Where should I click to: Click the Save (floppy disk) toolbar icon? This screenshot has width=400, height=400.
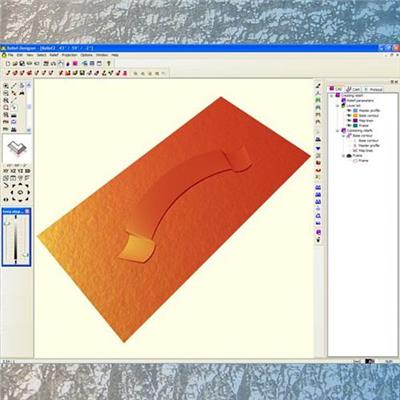coord(22,63)
